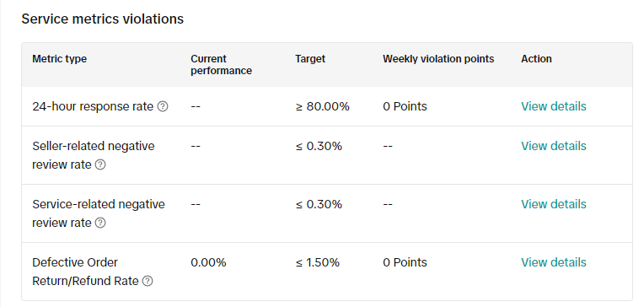The height and width of the screenshot is (307, 644).
Task: Click the Defective Order Return/Refund Rate label
Action: coord(85,272)
